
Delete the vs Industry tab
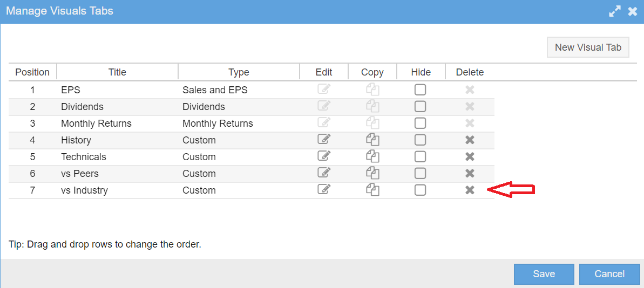tap(470, 190)
